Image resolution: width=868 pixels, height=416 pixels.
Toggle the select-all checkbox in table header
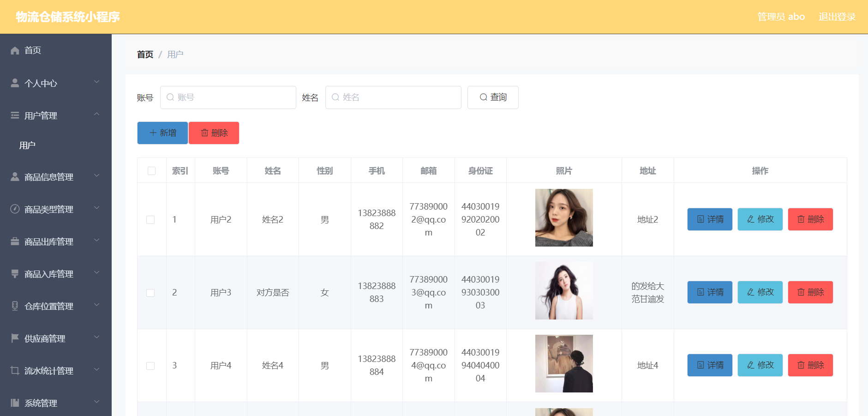pos(151,171)
